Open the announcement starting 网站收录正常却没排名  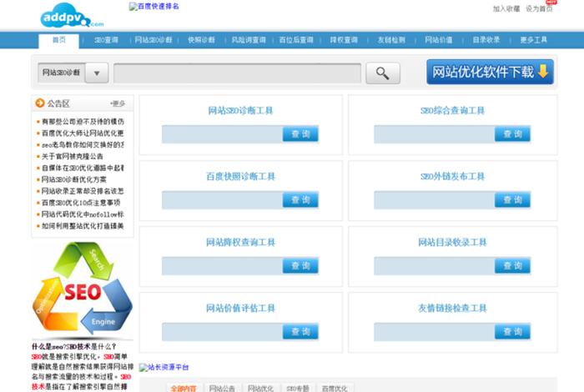click(83, 191)
